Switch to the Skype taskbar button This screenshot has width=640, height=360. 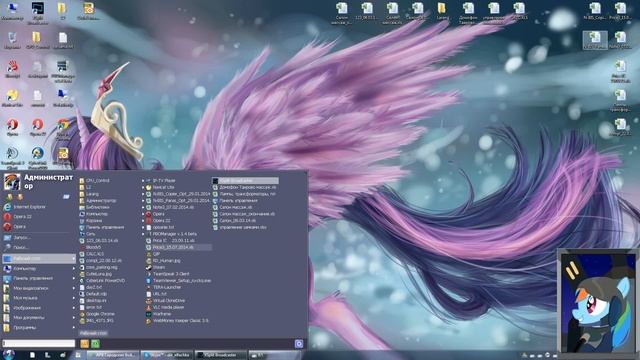[167, 355]
